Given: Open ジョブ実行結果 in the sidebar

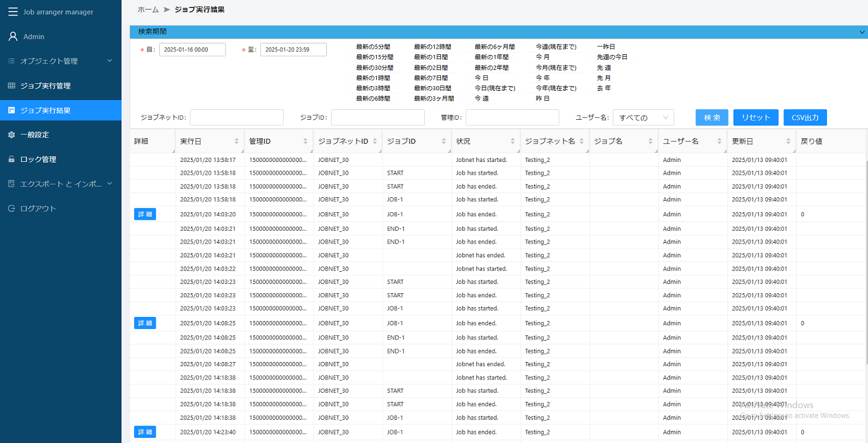Looking at the screenshot, I should pos(46,110).
